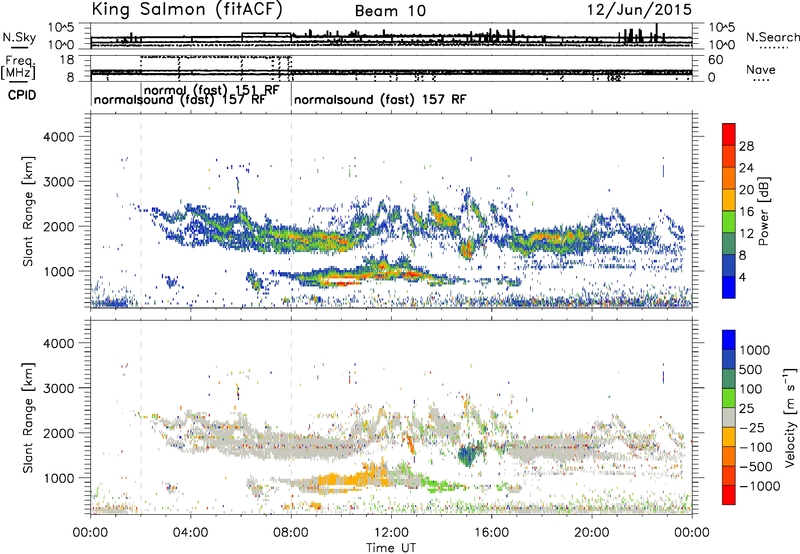
Task: Click the blue bottom of the power colorbar
Action: pos(729,287)
